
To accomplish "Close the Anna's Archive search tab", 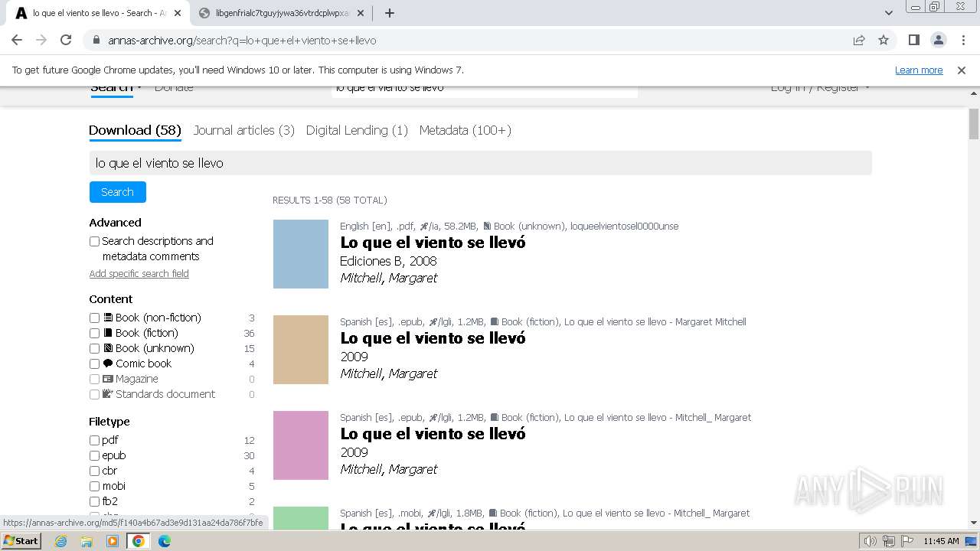I will [x=178, y=13].
